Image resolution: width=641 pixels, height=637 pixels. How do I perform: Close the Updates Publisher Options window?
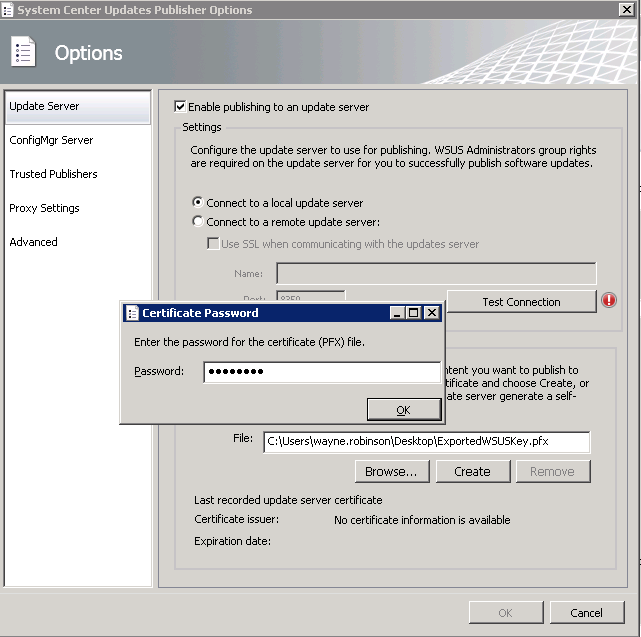click(626, 9)
